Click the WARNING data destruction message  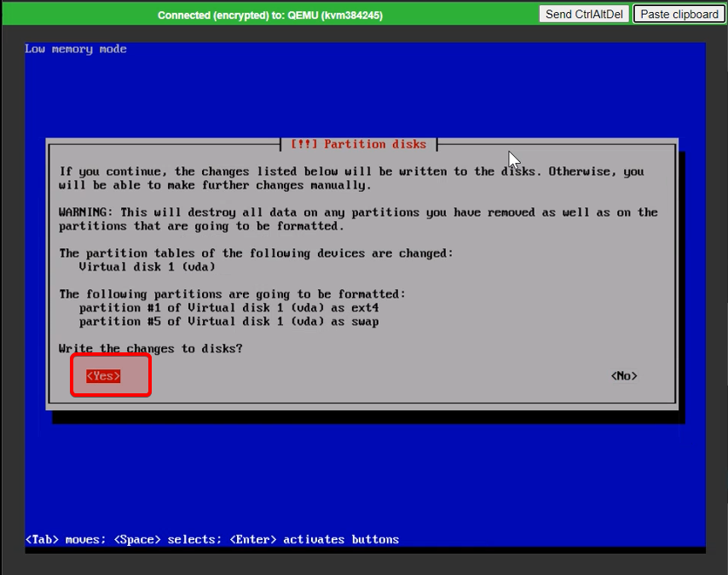(358, 219)
